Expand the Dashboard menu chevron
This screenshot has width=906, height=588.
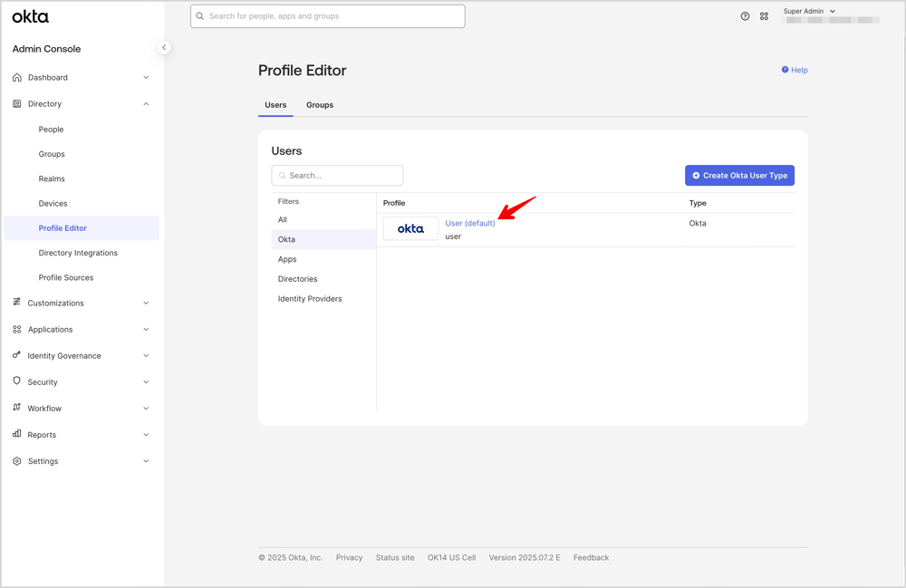coord(146,77)
